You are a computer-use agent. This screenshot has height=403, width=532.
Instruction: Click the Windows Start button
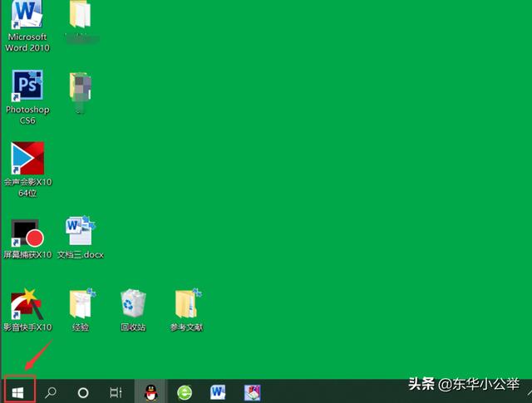point(17,391)
